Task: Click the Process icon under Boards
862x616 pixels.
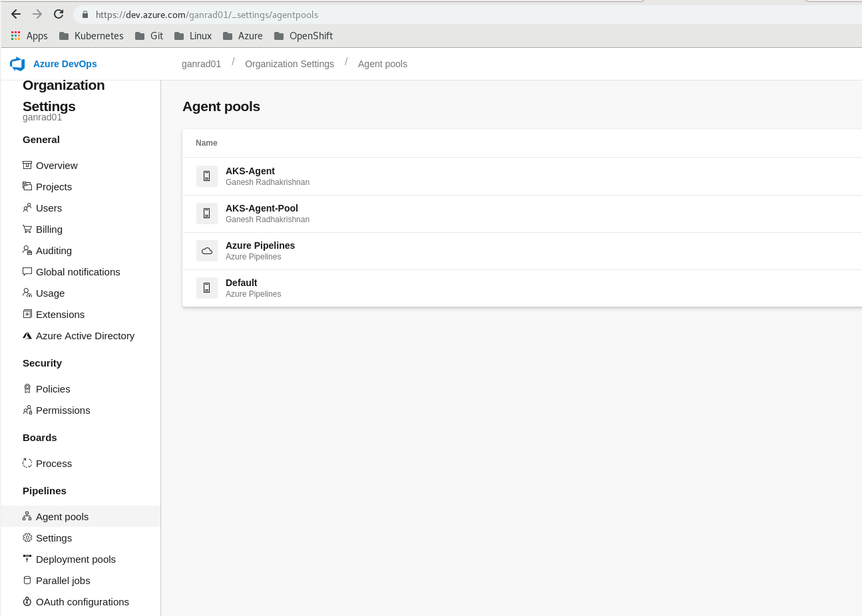Action: pos(27,463)
